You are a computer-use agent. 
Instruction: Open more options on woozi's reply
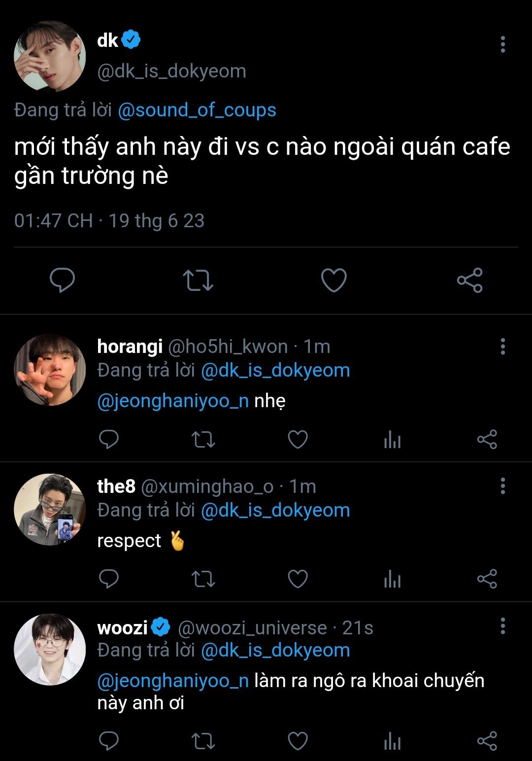click(502, 626)
